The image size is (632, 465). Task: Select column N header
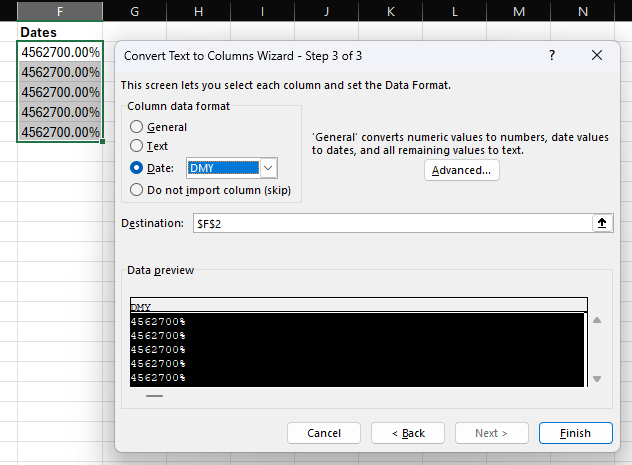coord(583,11)
